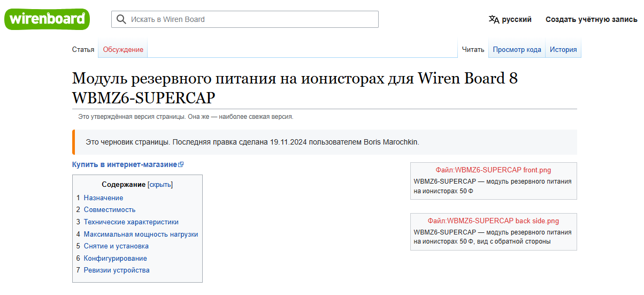Screen dimensions: 644x295
Task: Collapse contents with the скрыть toggle
Action: click(x=160, y=185)
